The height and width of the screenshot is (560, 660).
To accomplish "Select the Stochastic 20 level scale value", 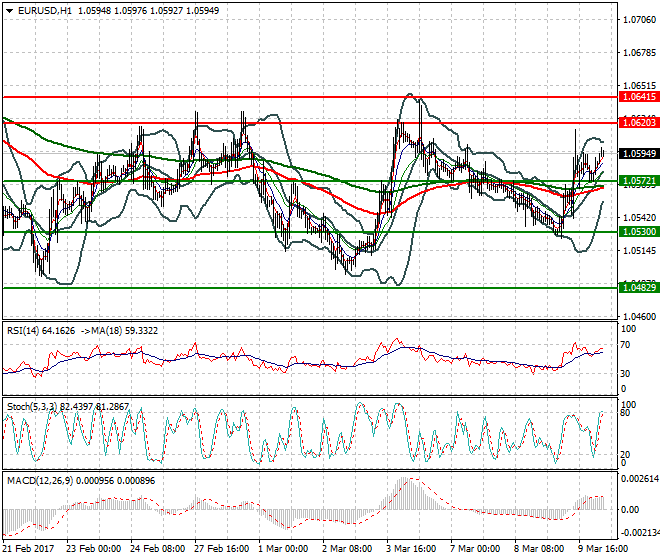I will tap(625, 455).
